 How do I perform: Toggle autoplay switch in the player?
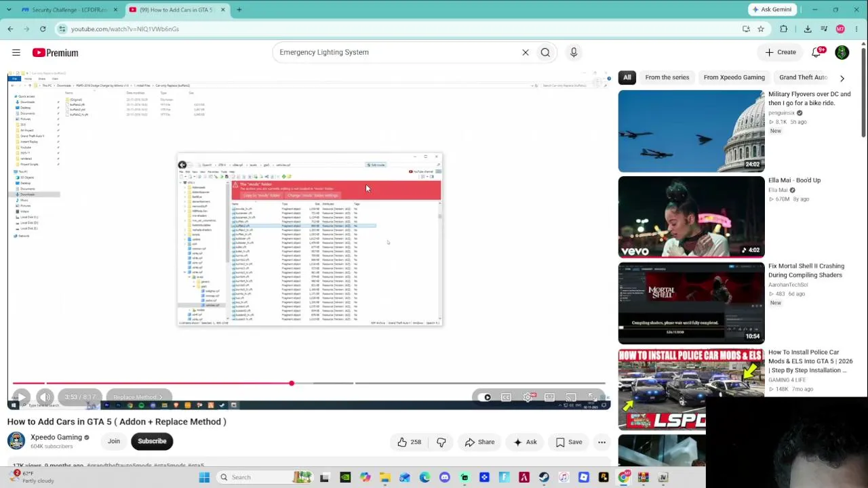pyautogui.click(x=484, y=397)
